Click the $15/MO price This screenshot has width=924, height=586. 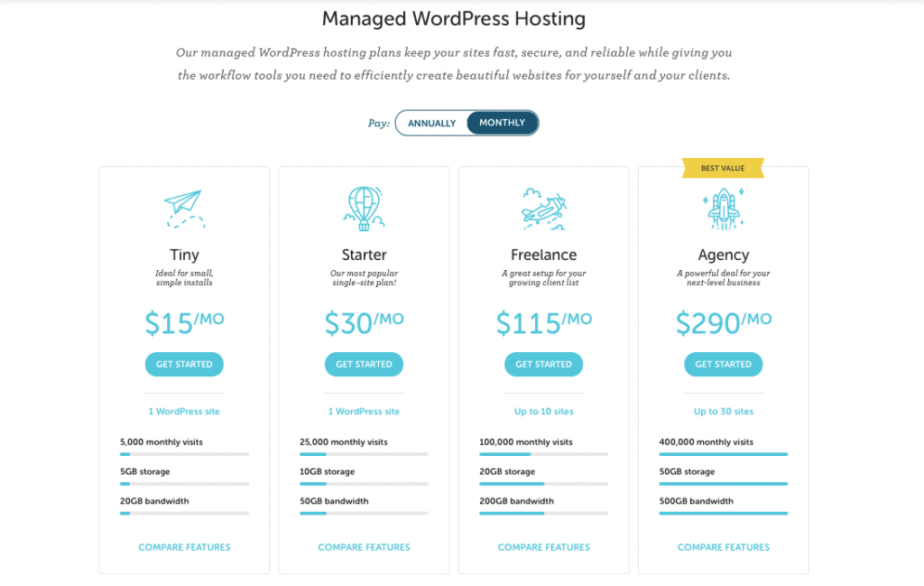click(184, 322)
